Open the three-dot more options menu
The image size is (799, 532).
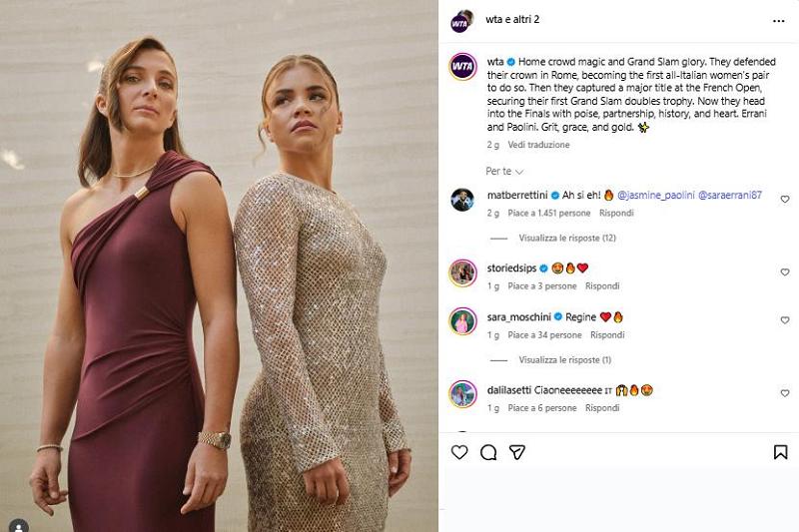pos(778,20)
